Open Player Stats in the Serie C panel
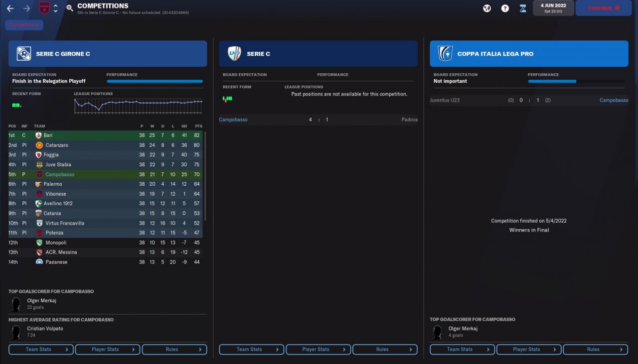 (x=319, y=350)
